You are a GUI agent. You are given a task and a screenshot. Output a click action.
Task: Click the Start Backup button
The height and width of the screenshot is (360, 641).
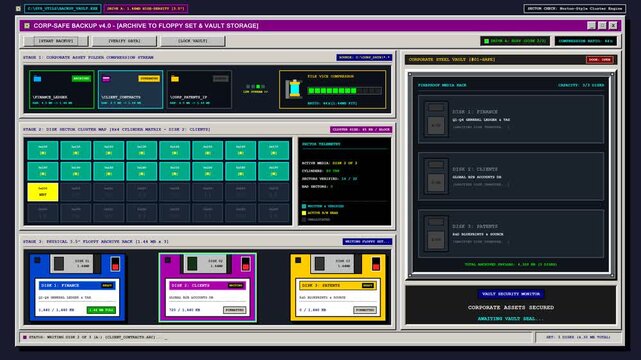tap(56, 41)
